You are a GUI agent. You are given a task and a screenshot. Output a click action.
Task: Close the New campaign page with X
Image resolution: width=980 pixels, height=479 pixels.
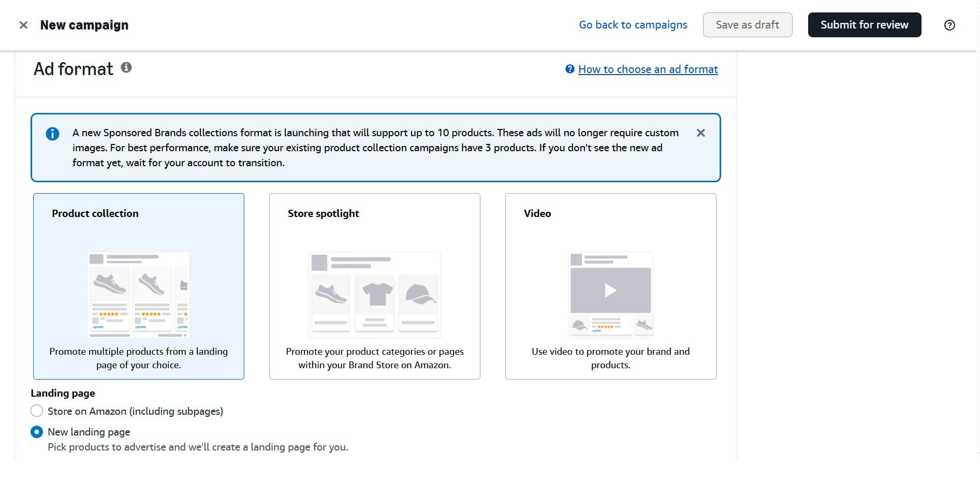[23, 25]
